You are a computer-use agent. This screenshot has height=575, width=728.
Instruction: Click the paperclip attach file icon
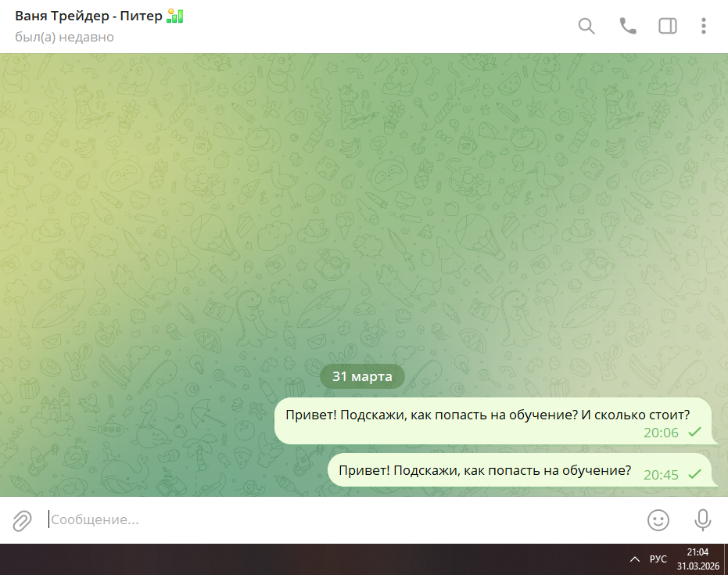[x=22, y=520]
